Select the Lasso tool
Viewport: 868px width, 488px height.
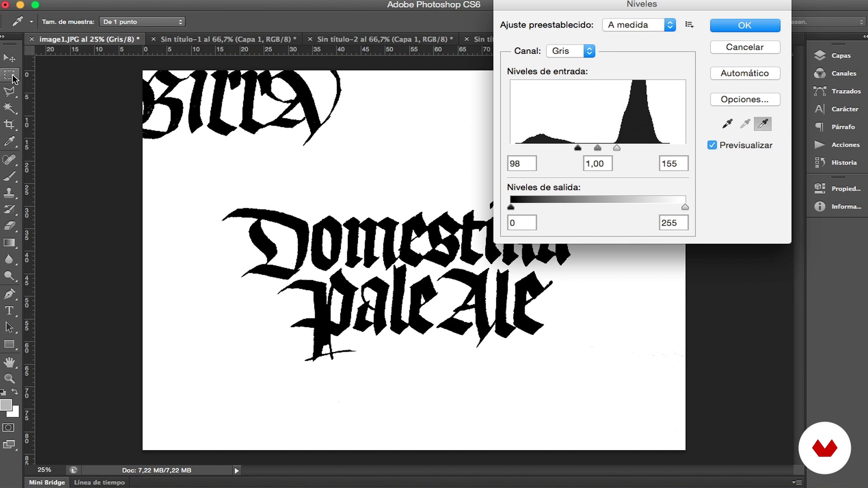[9, 91]
